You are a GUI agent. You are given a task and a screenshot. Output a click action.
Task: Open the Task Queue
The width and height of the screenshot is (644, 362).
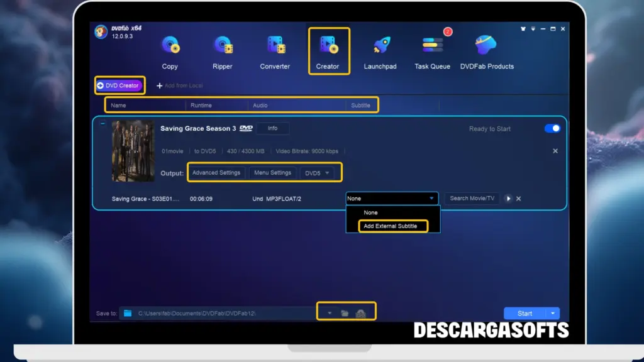point(432,50)
